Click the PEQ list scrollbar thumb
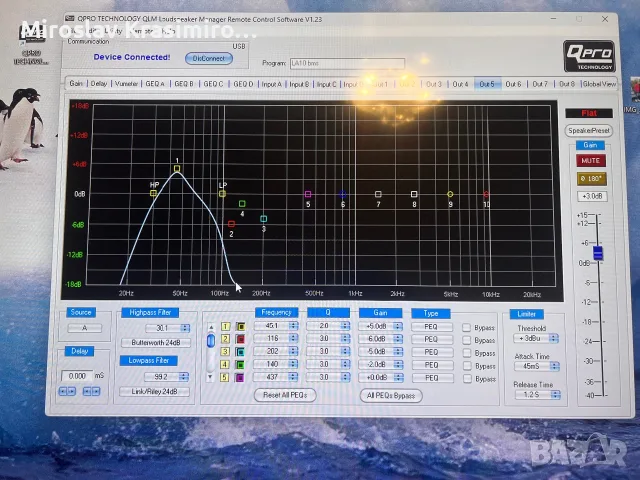The width and height of the screenshot is (640, 480). [x=211, y=340]
